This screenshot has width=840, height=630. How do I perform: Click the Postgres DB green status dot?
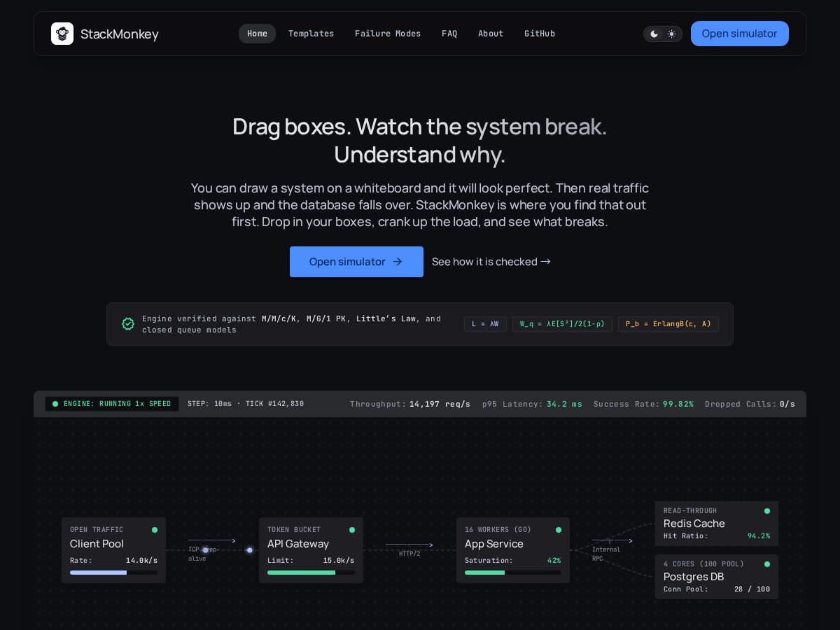click(x=767, y=564)
